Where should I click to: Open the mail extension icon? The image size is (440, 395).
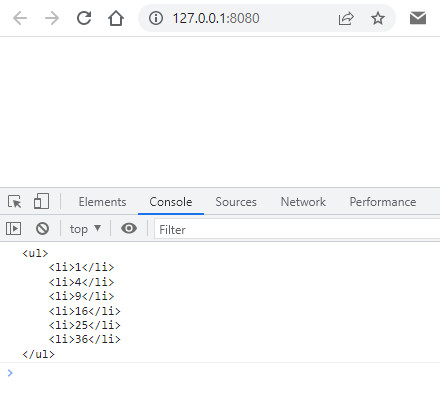418,18
